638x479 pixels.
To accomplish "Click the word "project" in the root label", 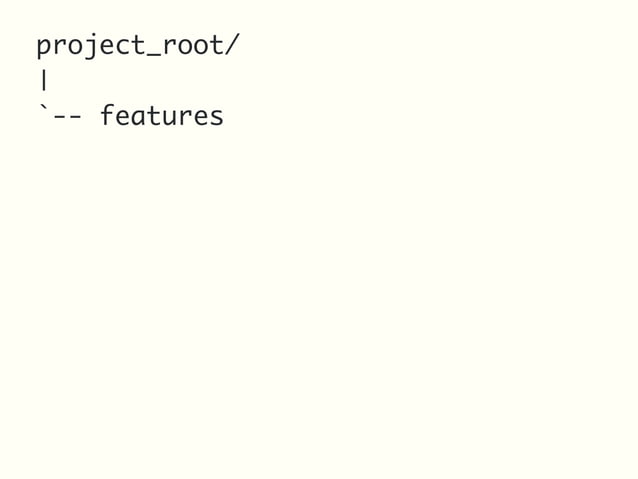I will coord(91,46).
